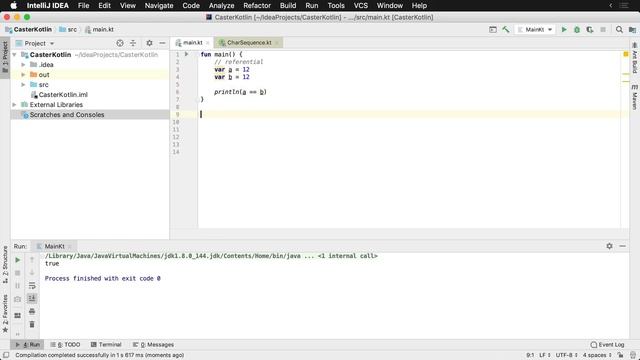The image size is (640, 360).
Task: Run MainKt with the green toolbar arrow
Action: [x=564, y=29]
